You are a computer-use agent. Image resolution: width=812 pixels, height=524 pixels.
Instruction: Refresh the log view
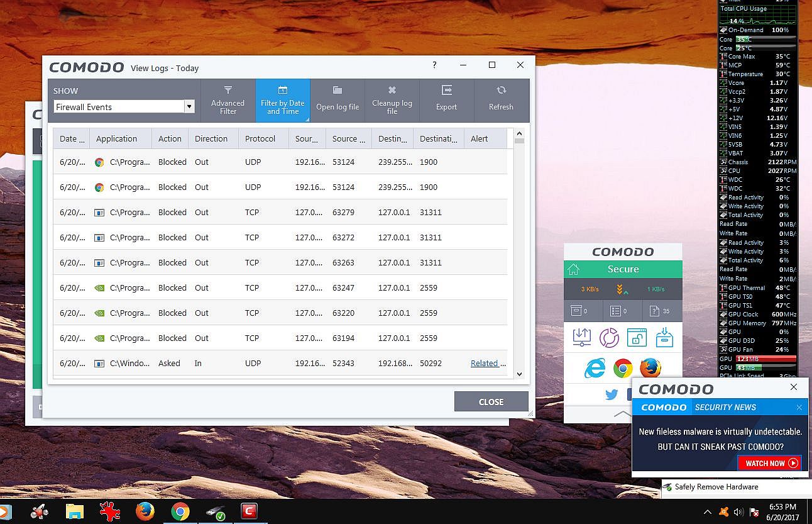pyautogui.click(x=501, y=101)
